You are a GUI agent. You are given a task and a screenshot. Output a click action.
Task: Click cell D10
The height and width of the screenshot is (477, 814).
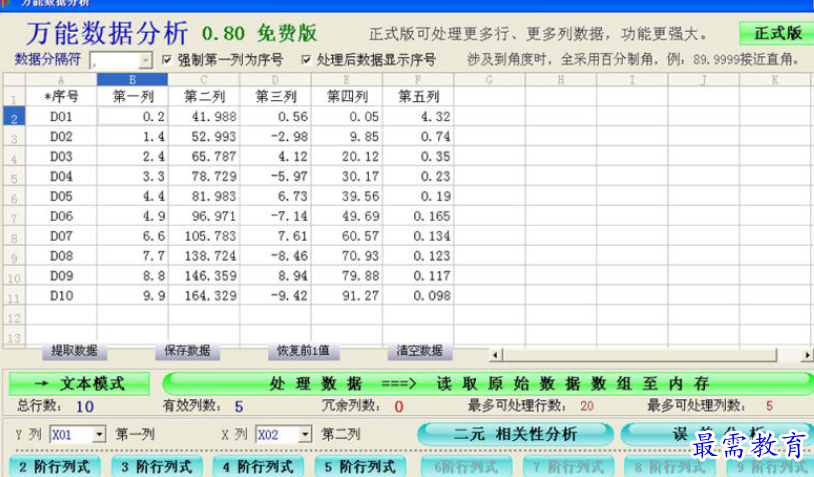point(61,296)
